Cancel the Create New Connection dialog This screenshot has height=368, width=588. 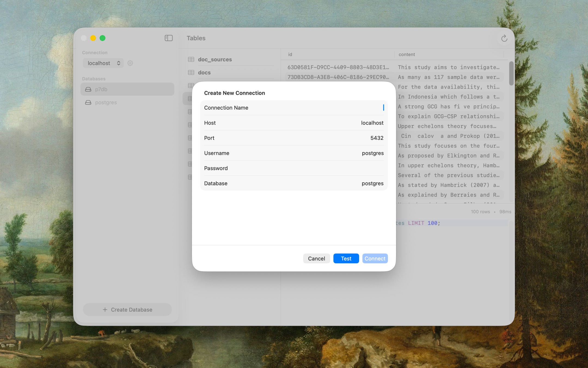coord(316,258)
